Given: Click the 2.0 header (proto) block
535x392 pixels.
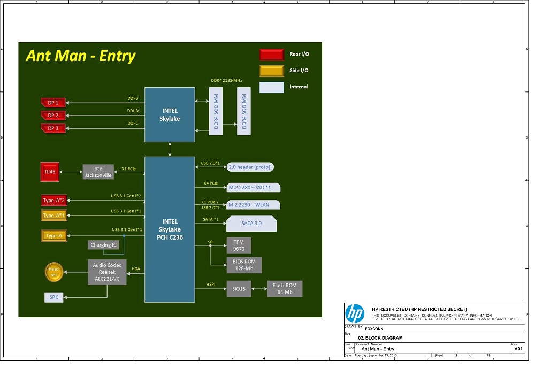Looking at the screenshot, I should pos(250,167).
